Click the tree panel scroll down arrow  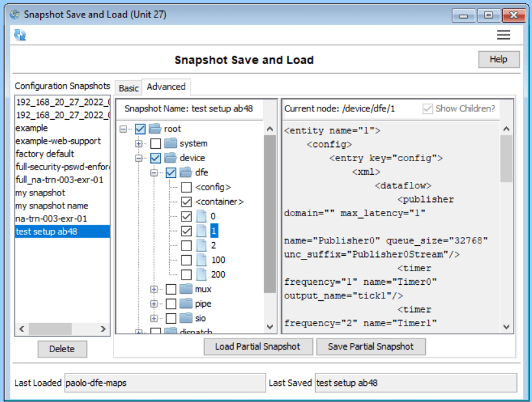tap(270, 327)
